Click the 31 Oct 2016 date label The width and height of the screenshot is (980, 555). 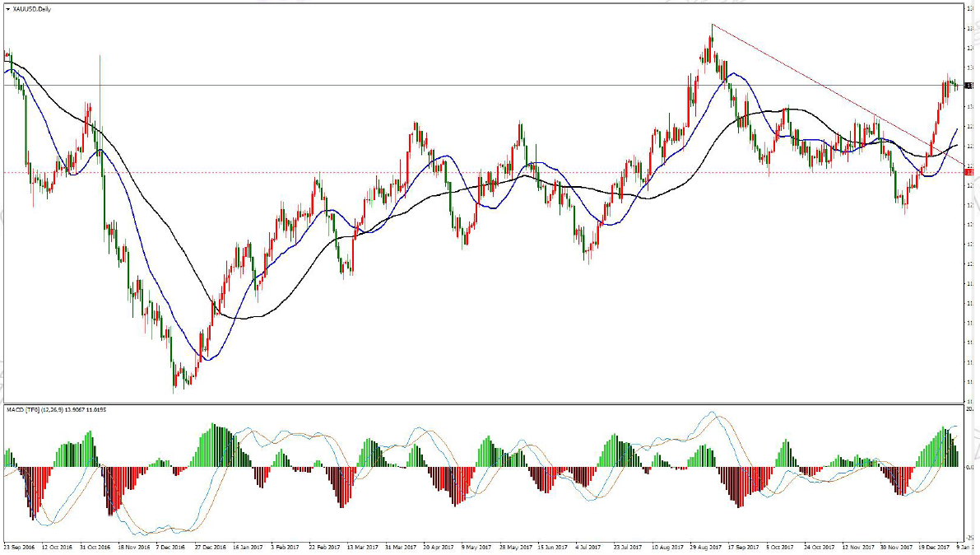click(95, 548)
